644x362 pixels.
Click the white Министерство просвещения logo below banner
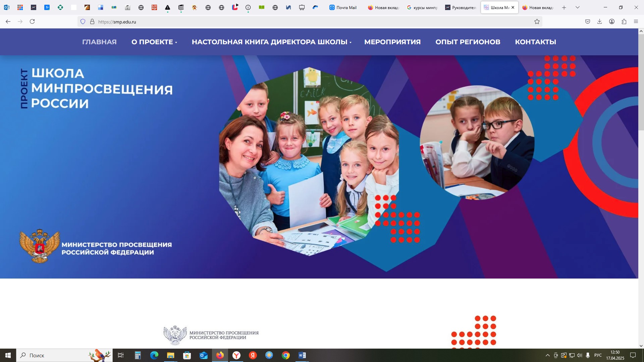(x=211, y=335)
